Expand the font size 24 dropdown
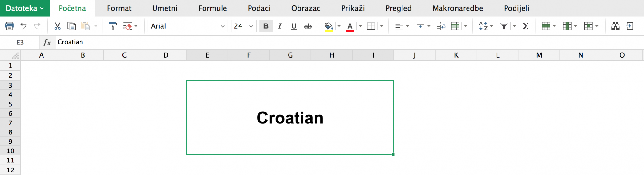This screenshot has width=644, height=175. [x=251, y=26]
